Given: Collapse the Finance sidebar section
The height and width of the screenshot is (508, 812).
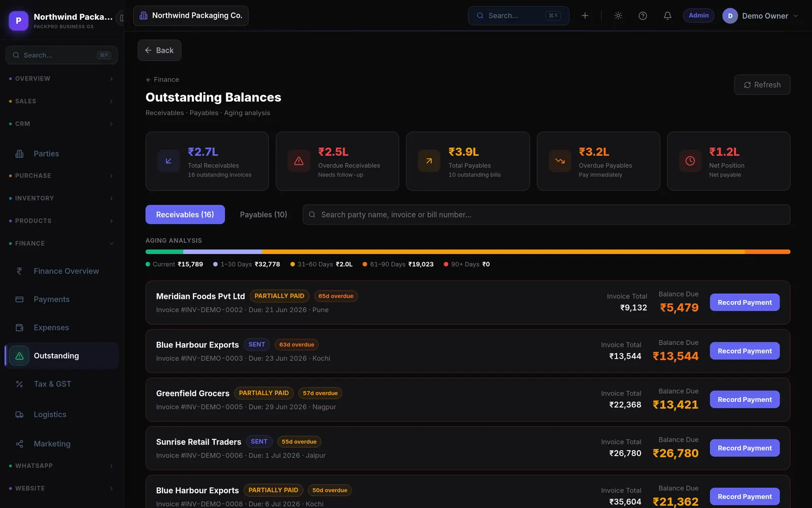Looking at the screenshot, I should click(61, 244).
